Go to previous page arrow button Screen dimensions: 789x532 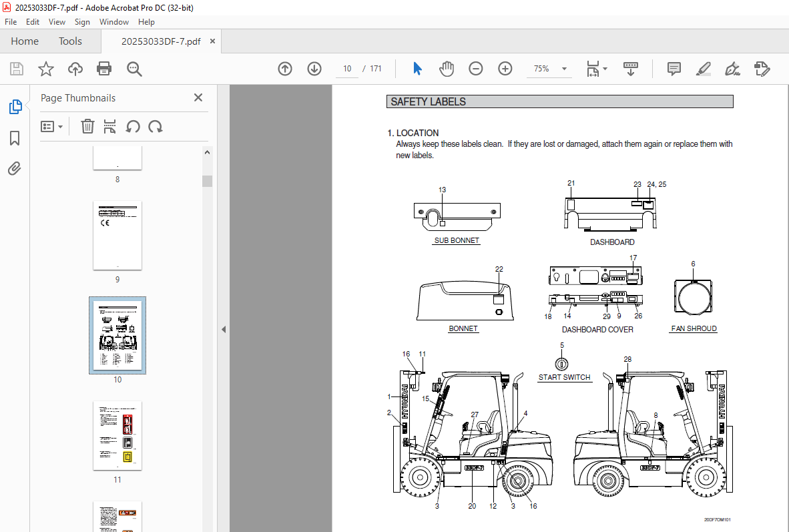click(x=285, y=69)
